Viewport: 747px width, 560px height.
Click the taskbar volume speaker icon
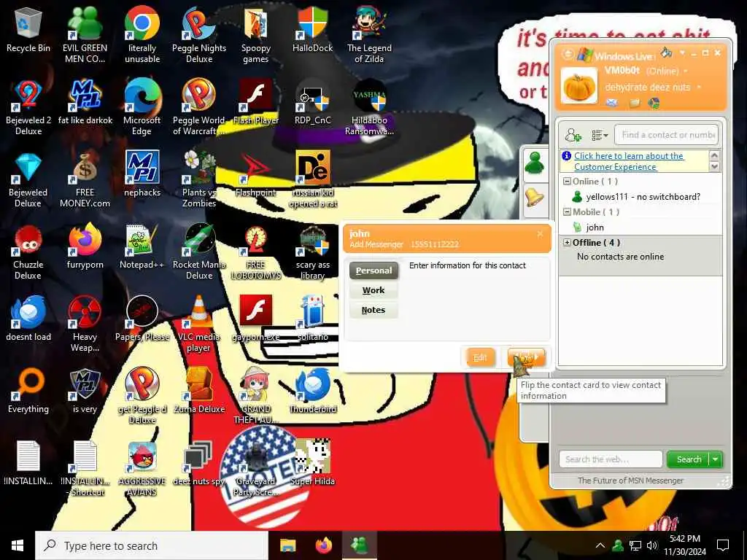pos(651,545)
